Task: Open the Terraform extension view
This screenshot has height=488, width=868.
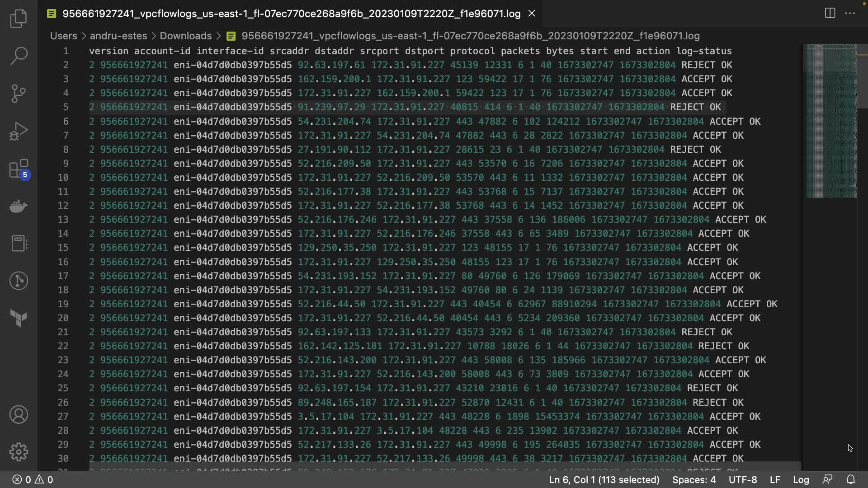Action: coord(19,318)
